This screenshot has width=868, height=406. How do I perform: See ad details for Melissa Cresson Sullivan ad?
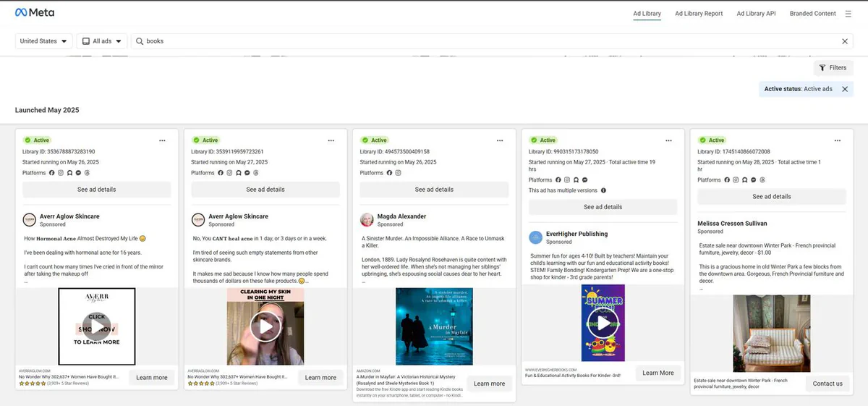click(772, 197)
